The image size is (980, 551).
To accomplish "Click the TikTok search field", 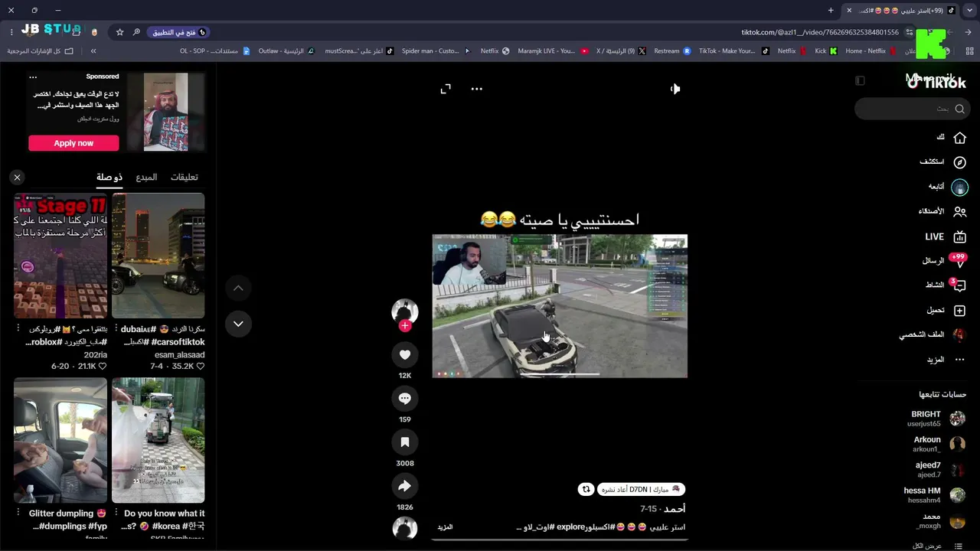I will pos(912,109).
